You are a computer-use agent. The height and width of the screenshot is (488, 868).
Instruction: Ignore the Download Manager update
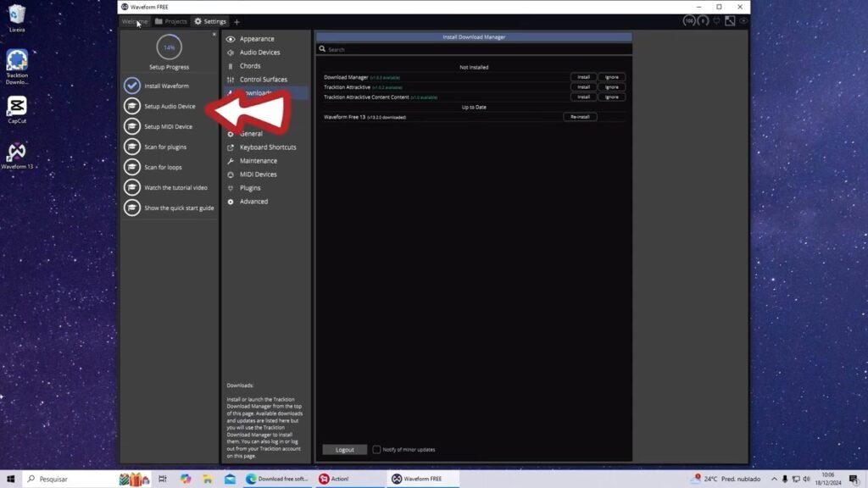click(612, 77)
